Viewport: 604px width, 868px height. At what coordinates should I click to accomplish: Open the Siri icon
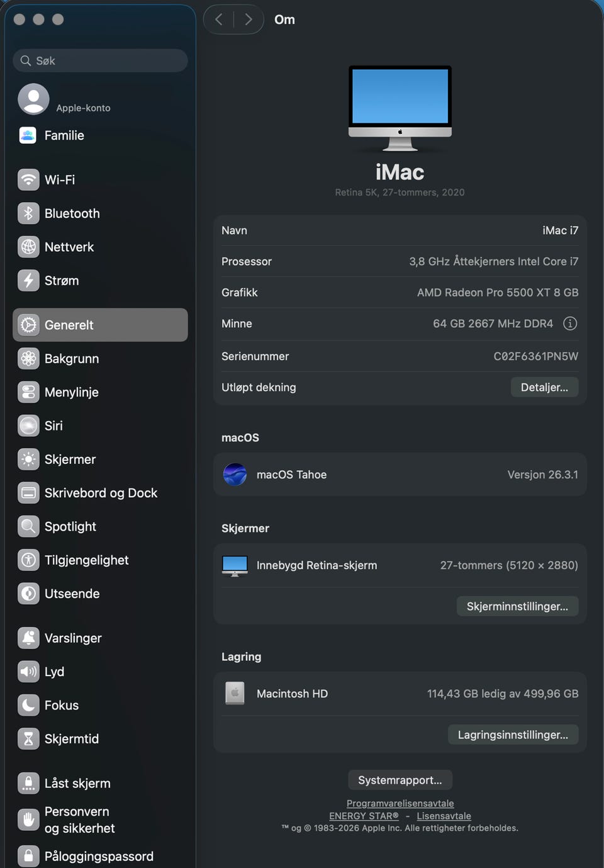[x=28, y=426]
